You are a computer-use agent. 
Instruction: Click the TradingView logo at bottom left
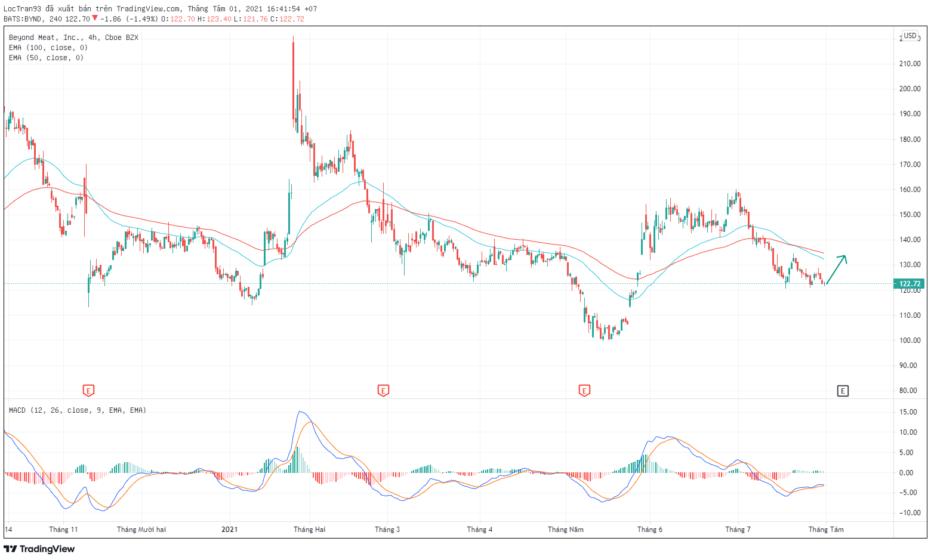coord(39,549)
